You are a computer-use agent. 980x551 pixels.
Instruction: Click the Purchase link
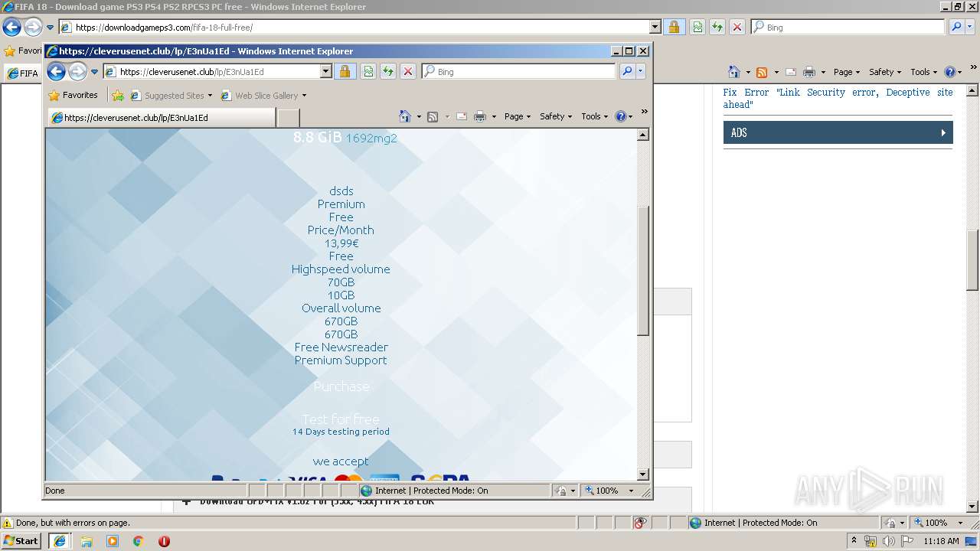[x=341, y=386]
